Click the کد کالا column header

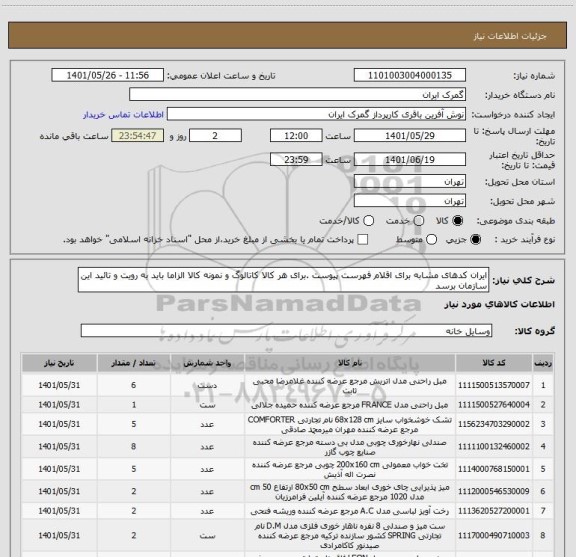494,363
